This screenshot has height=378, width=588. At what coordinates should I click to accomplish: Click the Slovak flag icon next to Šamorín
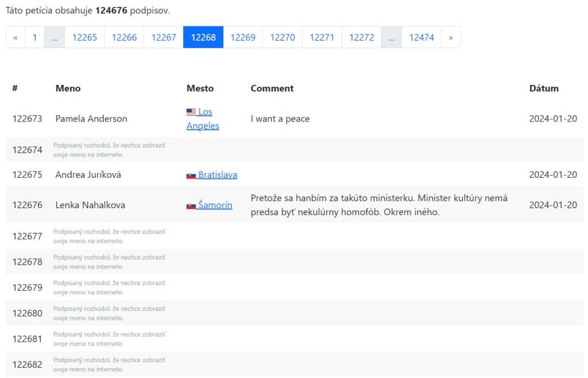(x=191, y=206)
